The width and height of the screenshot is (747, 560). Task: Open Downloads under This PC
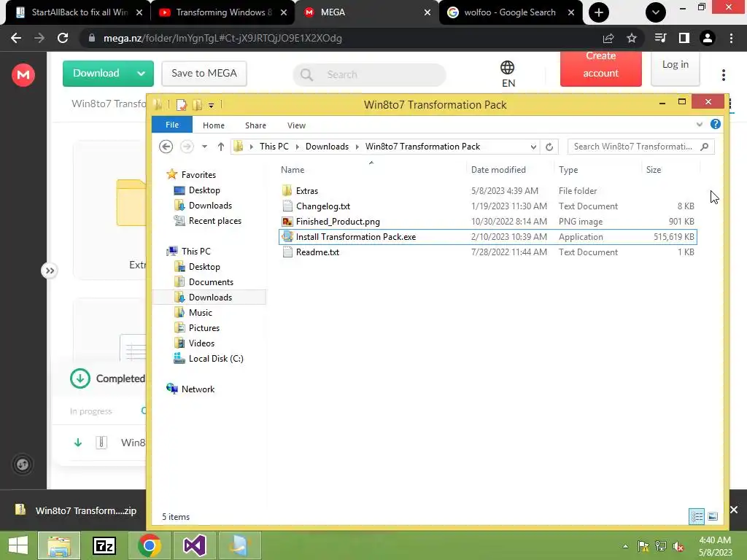pos(210,297)
